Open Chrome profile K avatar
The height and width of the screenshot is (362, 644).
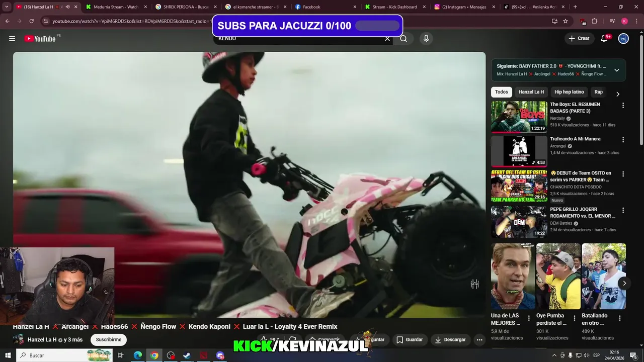point(624,21)
